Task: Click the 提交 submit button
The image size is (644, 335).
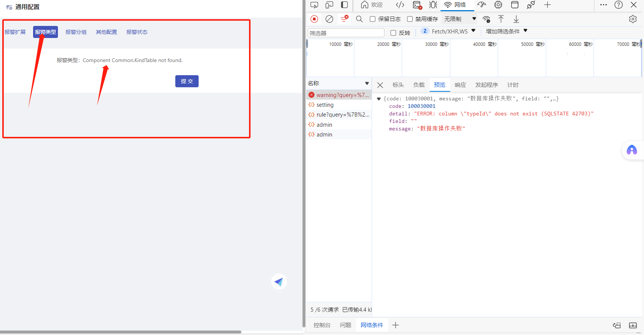Action: coord(187,81)
